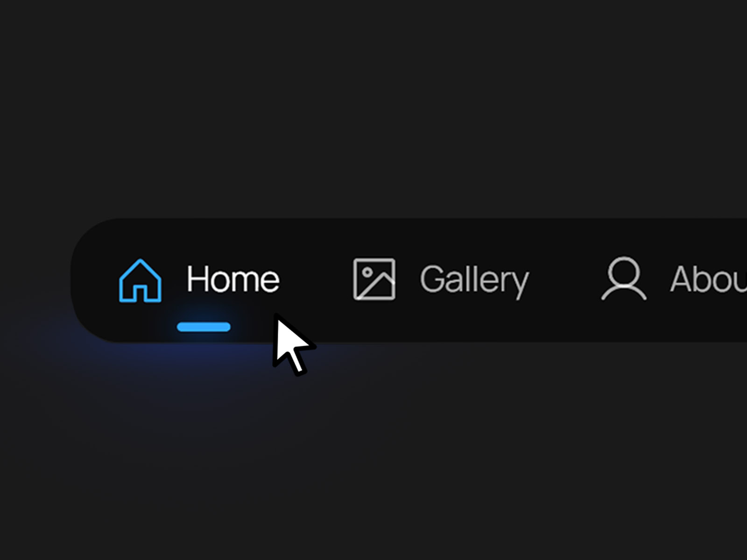747x560 pixels.
Task: Click the letter A in About
Action: tap(682, 279)
